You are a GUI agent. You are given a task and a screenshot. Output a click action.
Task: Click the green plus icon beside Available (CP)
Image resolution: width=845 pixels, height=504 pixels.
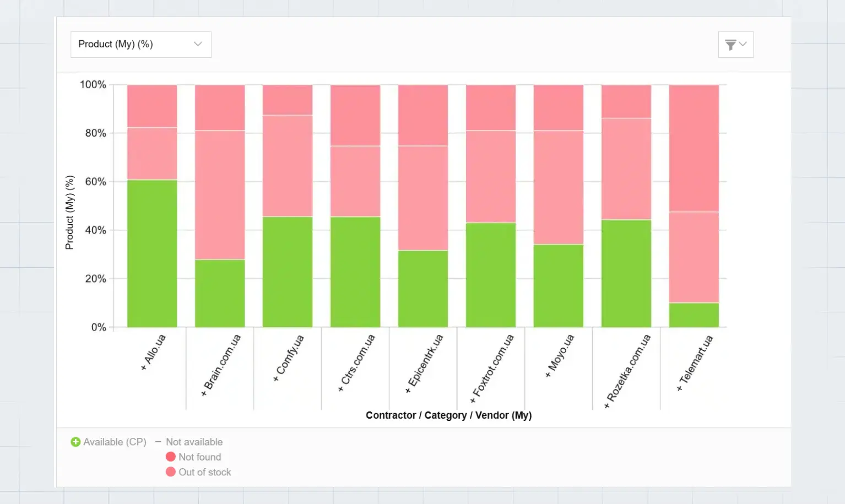(75, 442)
